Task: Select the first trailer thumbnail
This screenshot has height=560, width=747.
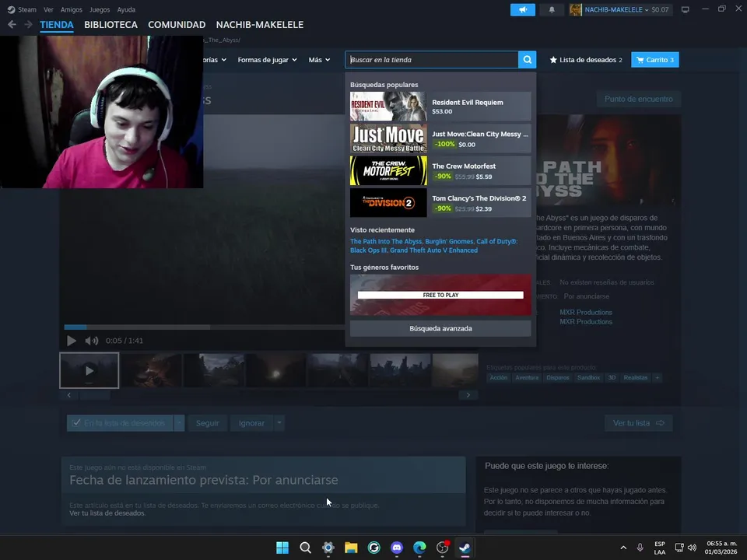Action: coord(89,370)
